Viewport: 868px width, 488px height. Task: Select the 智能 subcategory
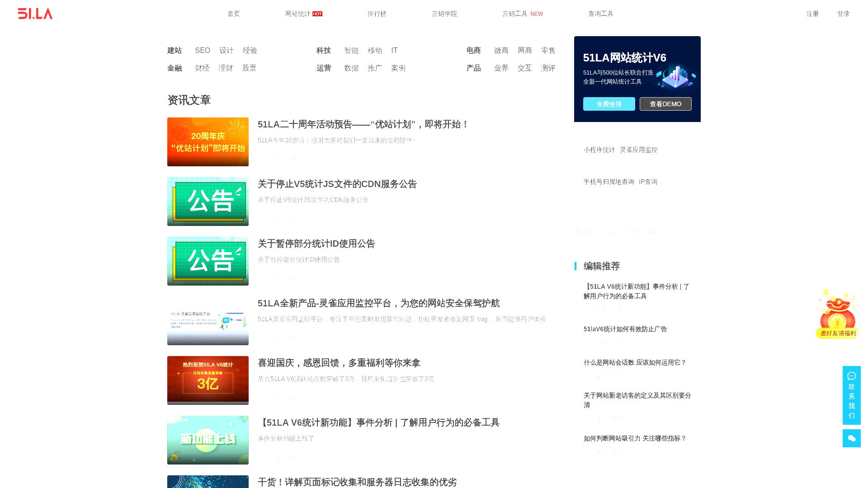pyautogui.click(x=351, y=50)
